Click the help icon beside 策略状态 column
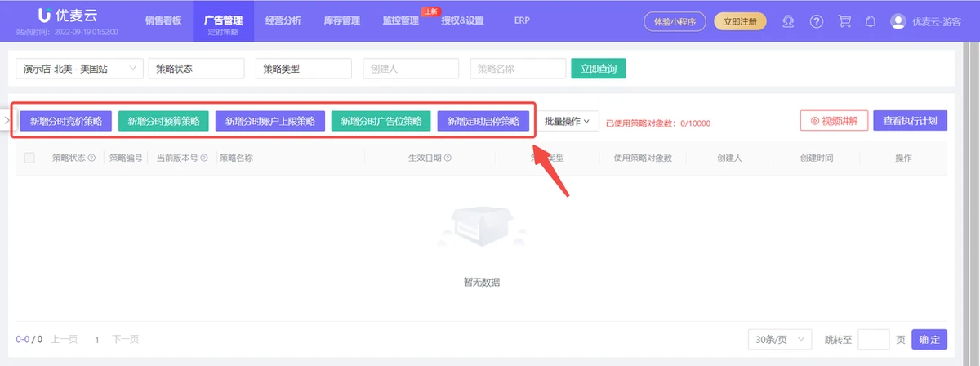This screenshot has width=980, height=366. coord(91,158)
